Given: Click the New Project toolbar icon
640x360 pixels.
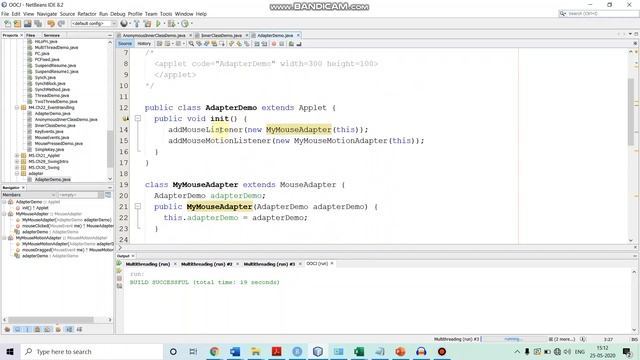Looking at the screenshot, I should click(18, 24).
